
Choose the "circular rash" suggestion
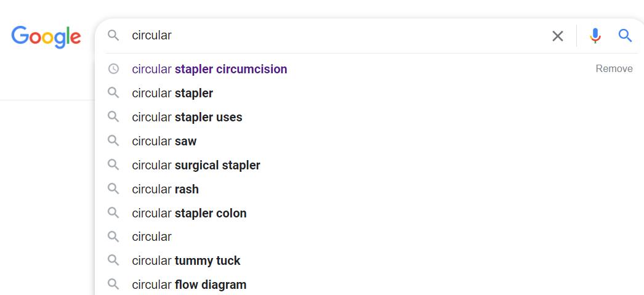(x=165, y=189)
